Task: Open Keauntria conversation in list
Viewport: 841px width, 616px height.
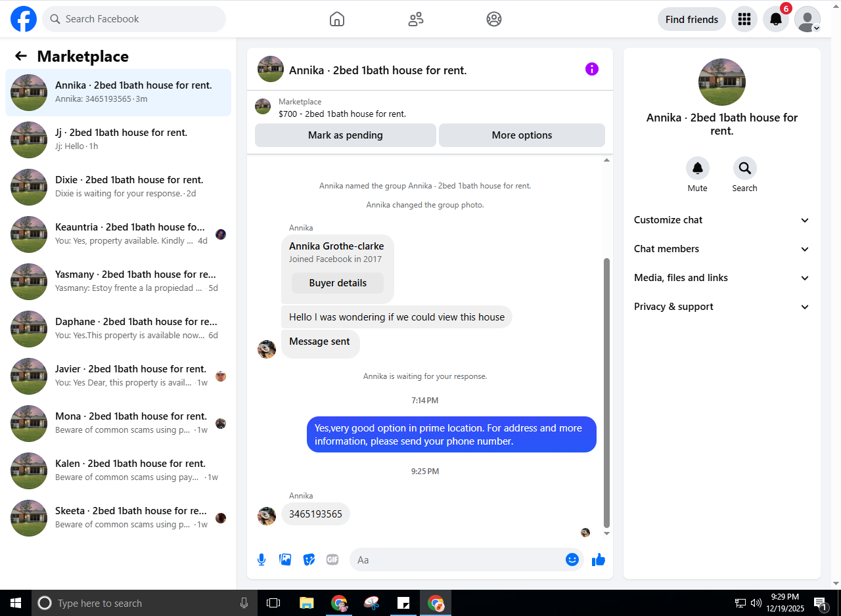Action: [118, 234]
